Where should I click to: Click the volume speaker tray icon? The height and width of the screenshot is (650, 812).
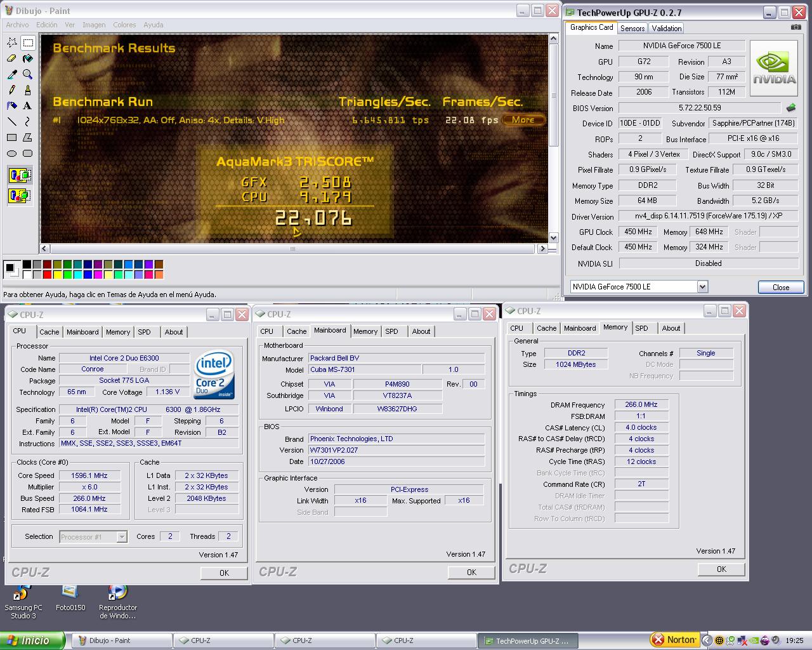776,640
